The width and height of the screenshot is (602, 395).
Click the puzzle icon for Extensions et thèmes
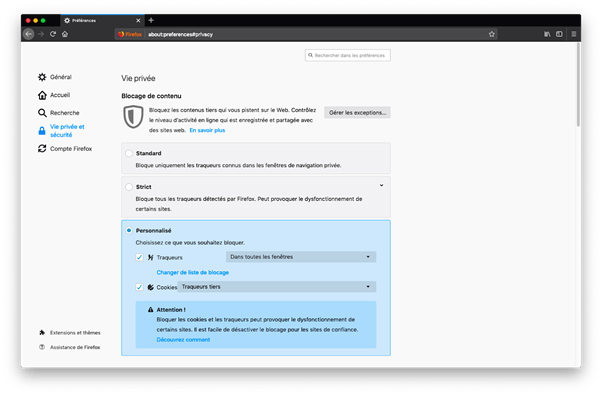click(42, 332)
